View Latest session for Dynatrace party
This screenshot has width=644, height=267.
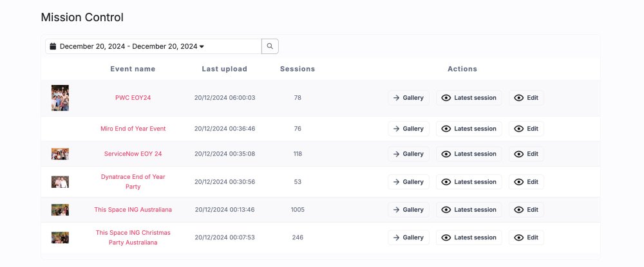coord(469,182)
